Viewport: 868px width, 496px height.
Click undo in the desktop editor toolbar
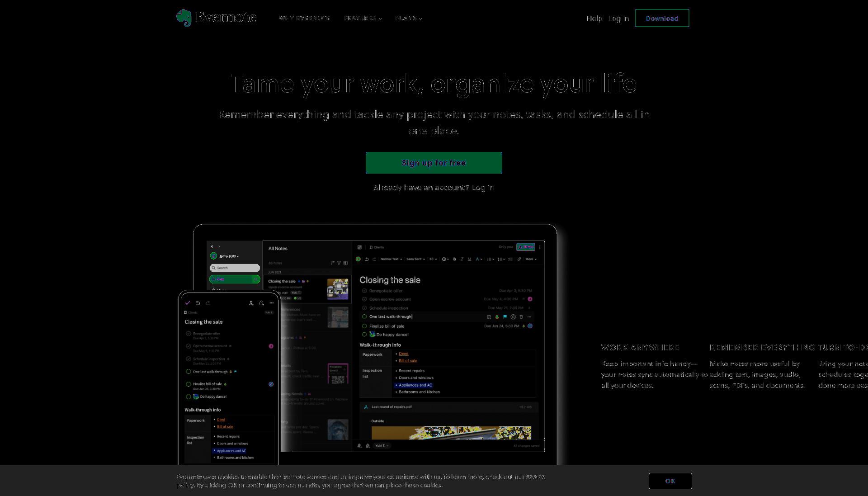367,259
